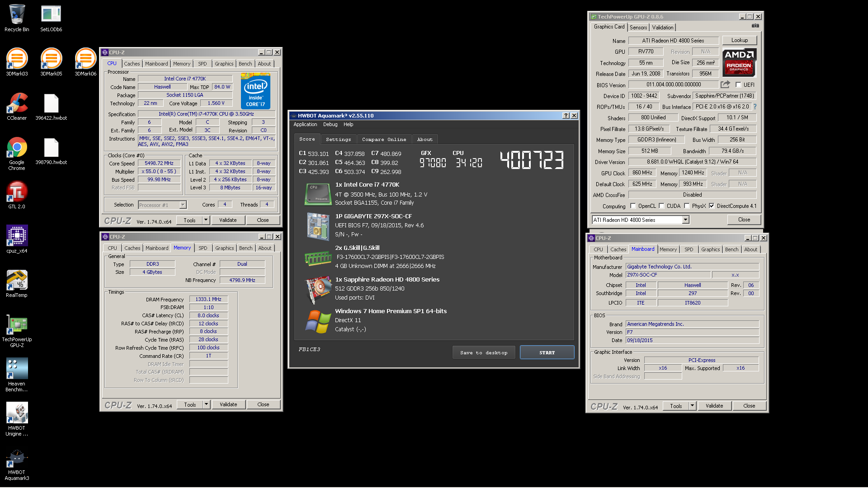Launch 3DMark05 from desktop
The width and height of the screenshot is (868, 488).
tap(51, 62)
